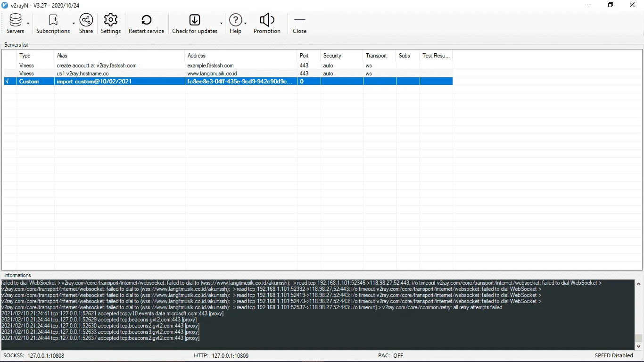This screenshot has height=362, width=644.
Task: Click the HTTP address 127.0.0.1:10809
Action: tap(230, 356)
